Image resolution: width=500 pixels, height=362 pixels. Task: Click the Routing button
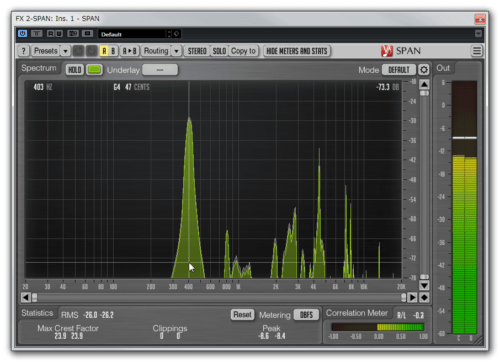click(156, 51)
